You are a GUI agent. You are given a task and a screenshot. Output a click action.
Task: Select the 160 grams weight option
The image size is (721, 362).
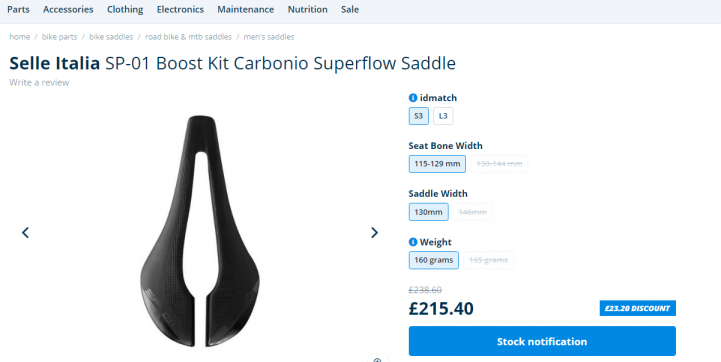coord(434,260)
